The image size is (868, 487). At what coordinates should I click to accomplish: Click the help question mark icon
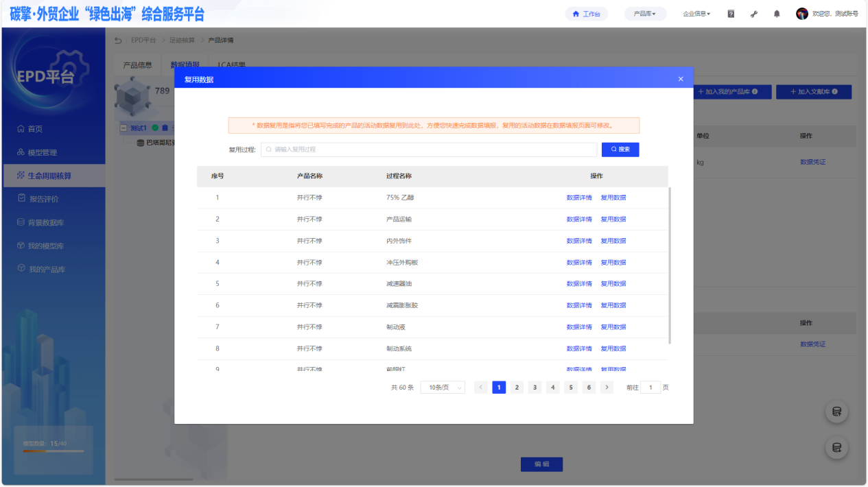click(x=731, y=14)
